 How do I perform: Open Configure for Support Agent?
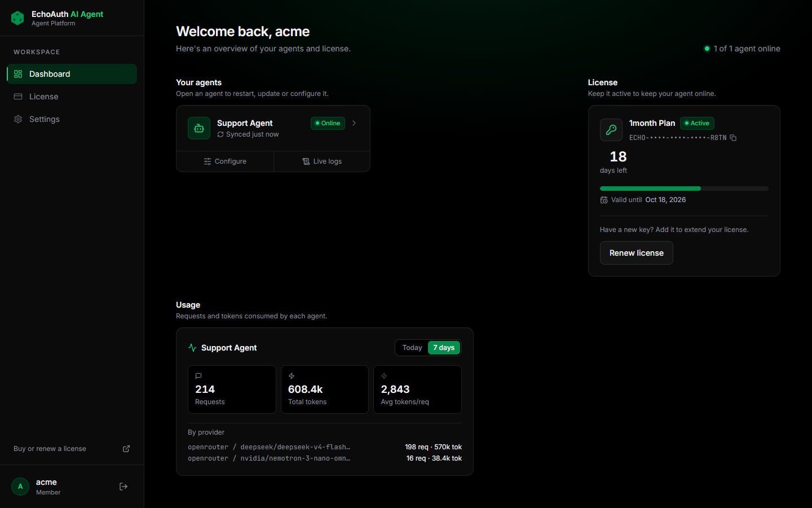pos(225,161)
